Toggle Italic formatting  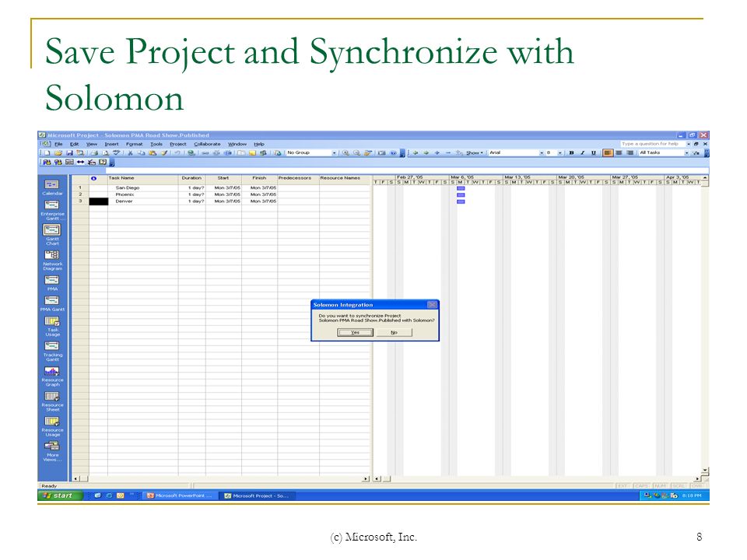coord(582,153)
